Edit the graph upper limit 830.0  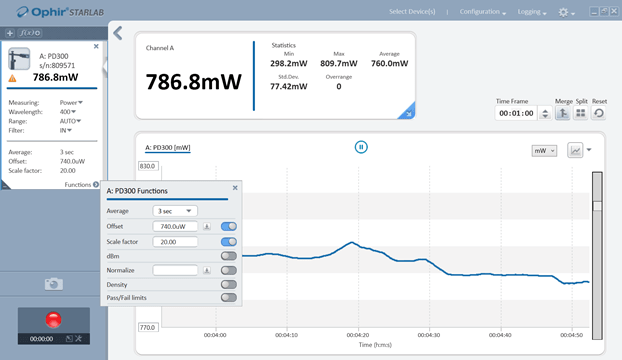(148, 166)
